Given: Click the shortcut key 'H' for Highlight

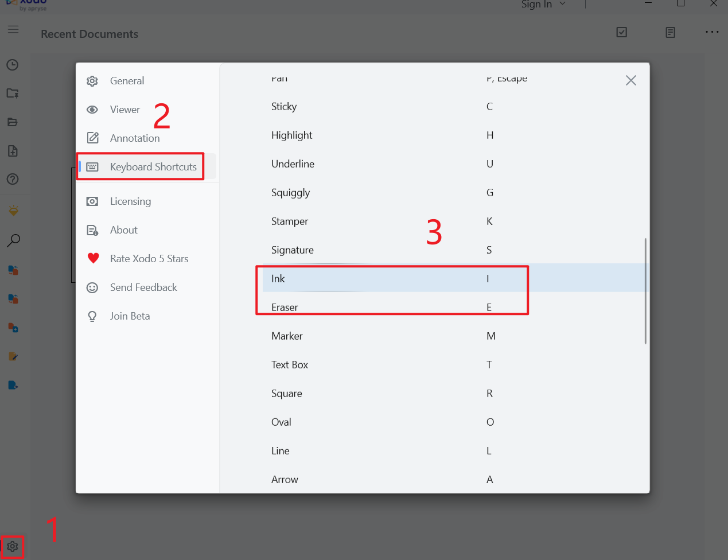Looking at the screenshot, I should [x=490, y=135].
